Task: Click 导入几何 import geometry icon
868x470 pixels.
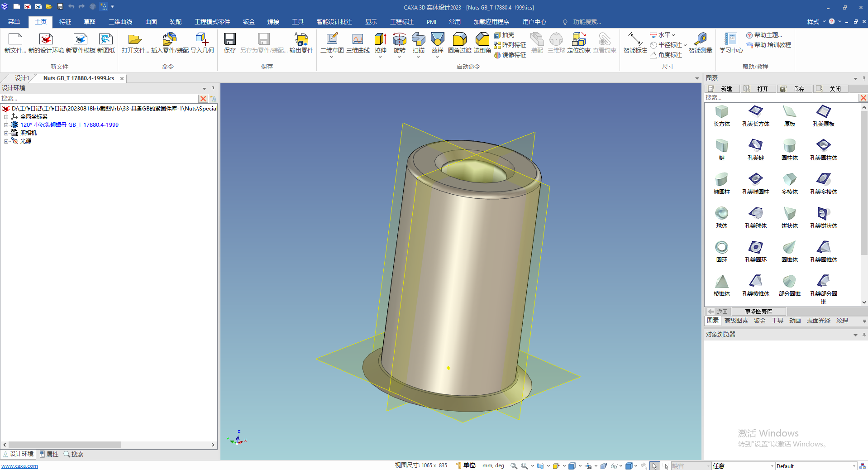Action: click(x=202, y=39)
